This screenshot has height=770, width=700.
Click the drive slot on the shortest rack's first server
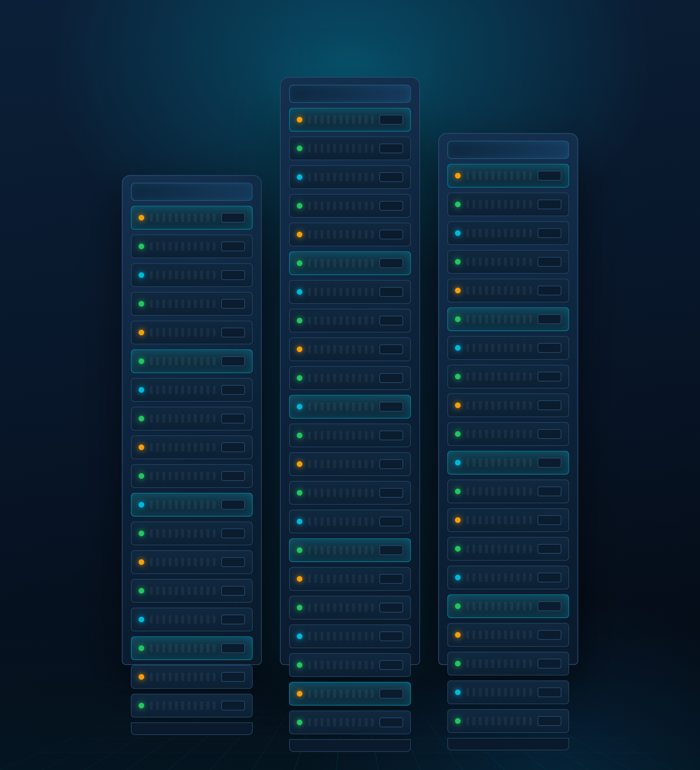tap(233, 218)
